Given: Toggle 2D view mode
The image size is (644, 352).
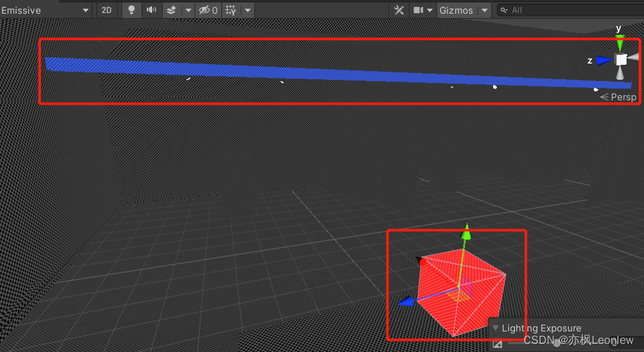Looking at the screenshot, I should pos(107,10).
